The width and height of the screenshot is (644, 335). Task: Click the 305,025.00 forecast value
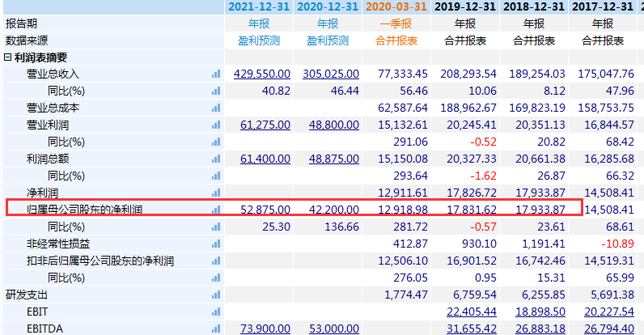331,74
